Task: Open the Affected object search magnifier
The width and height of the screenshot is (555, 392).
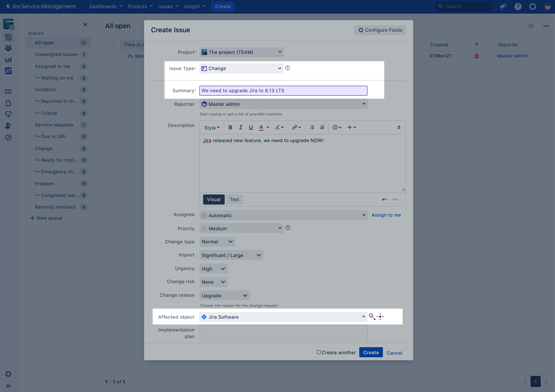Action: point(372,316)
